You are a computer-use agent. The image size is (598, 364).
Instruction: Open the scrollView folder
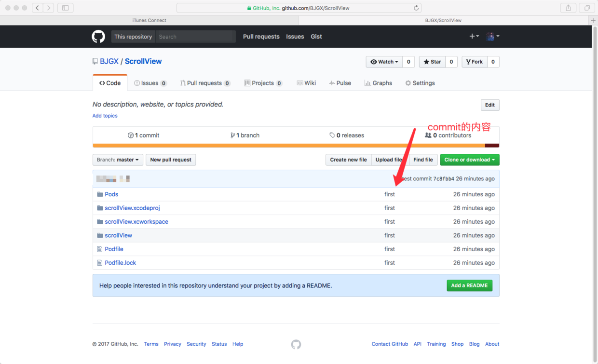pos(118,235)
